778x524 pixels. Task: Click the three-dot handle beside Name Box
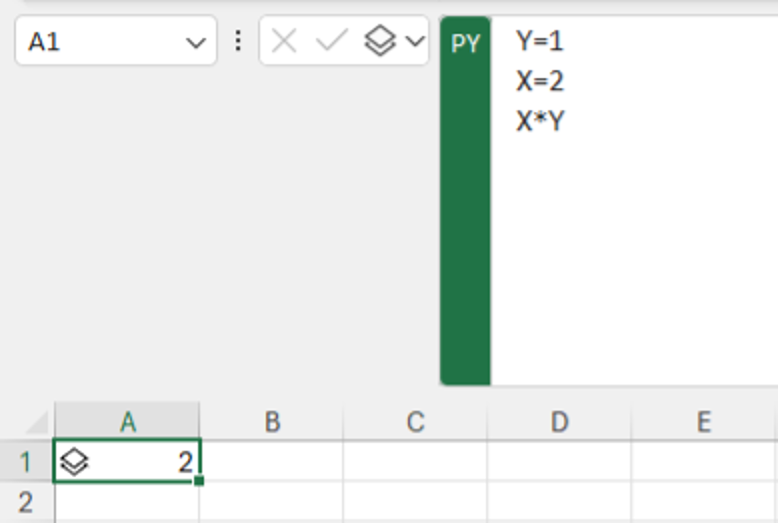click(238, 41)
